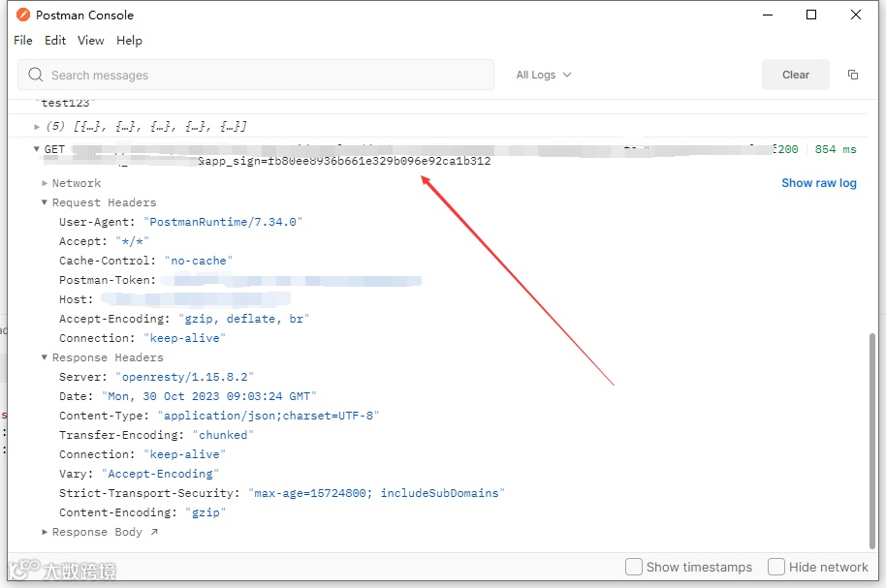Viewport: 886px width, 588px height.
Task: Open the Edit menu
Action: click(55, 41)
